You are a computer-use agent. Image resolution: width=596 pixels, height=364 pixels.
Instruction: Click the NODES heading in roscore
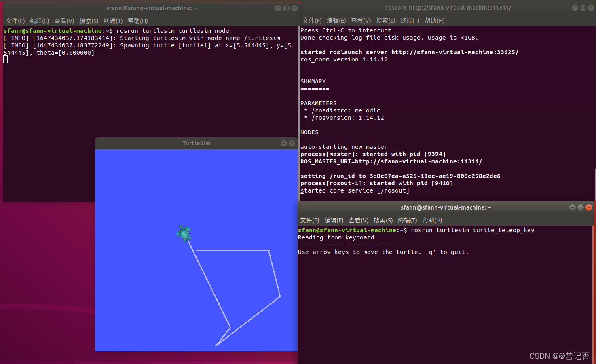click(309, 132)
